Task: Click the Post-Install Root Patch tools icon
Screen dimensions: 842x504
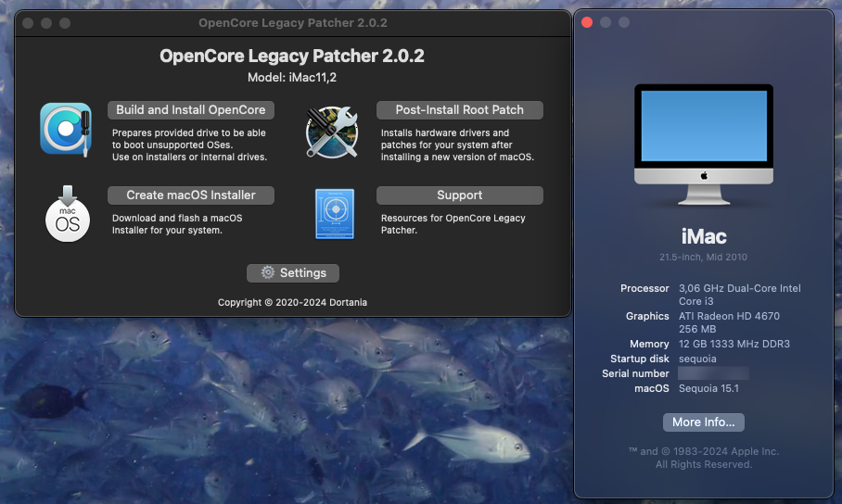Action: 332,132
